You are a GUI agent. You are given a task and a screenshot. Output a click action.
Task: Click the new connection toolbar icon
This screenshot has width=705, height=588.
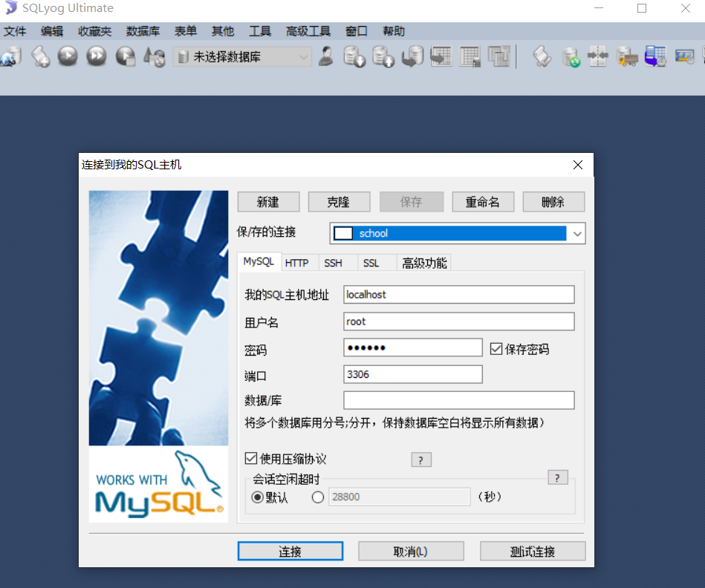(x=11, y=56)
